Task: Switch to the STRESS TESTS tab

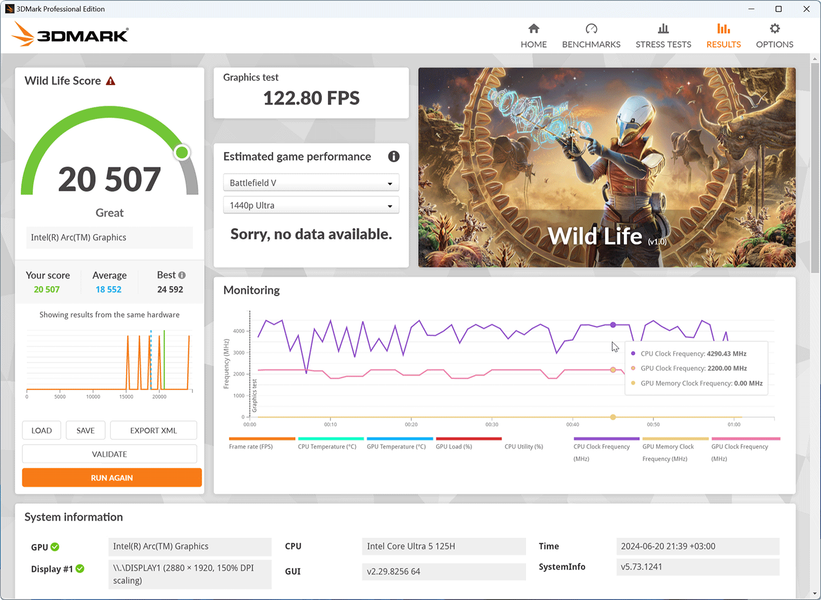Action: pos(663,36)
